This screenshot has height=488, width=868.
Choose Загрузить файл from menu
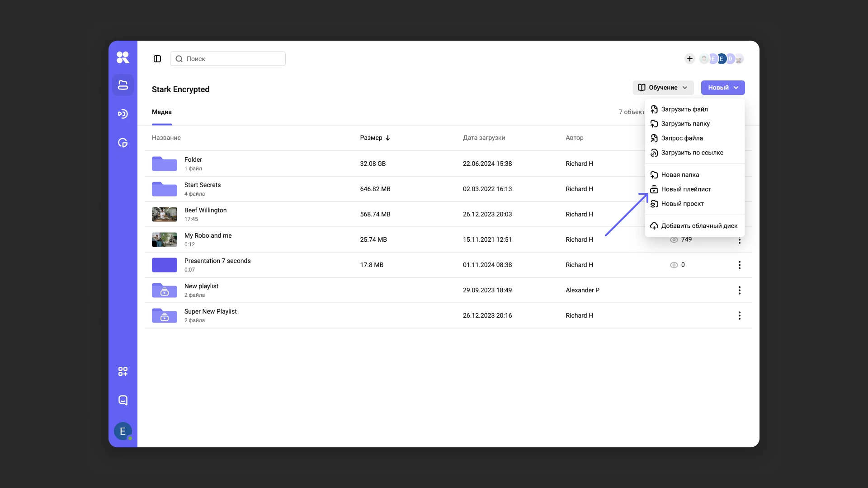(x=684, y=109)
